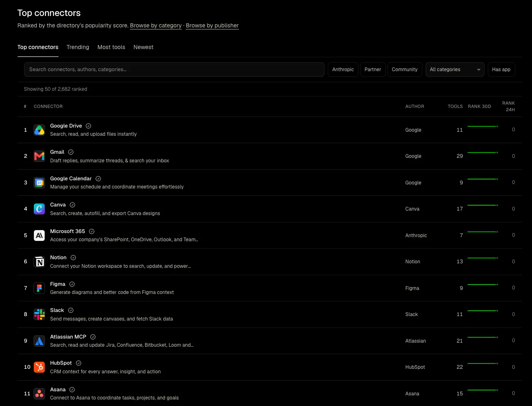Open the Notion connector title

click(58, 258)
